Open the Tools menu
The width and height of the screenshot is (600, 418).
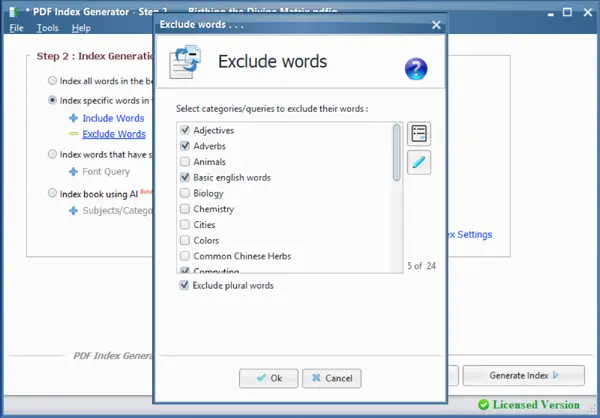(47, 28)
